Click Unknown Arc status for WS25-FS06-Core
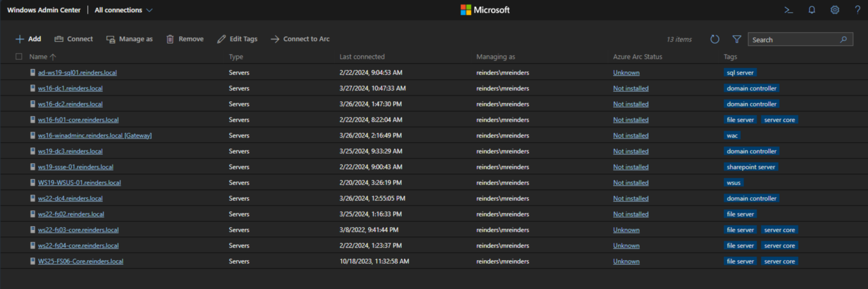 coord(626,261)
